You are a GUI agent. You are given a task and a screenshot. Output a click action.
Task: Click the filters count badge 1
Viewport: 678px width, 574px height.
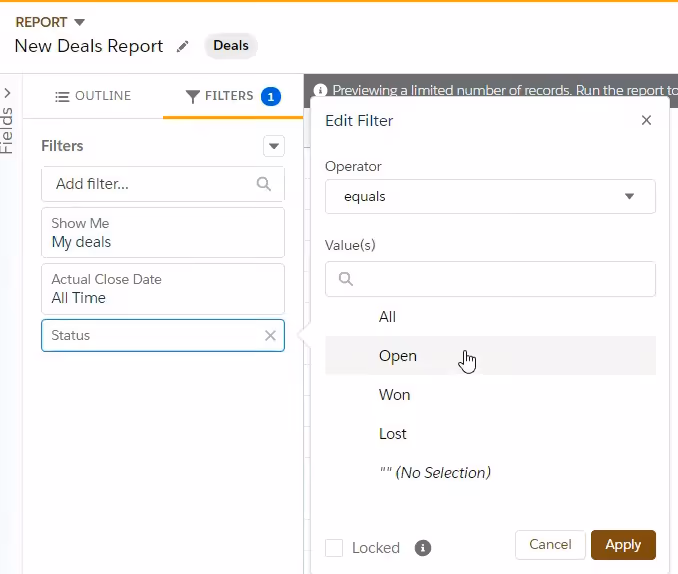coord(271,96)
